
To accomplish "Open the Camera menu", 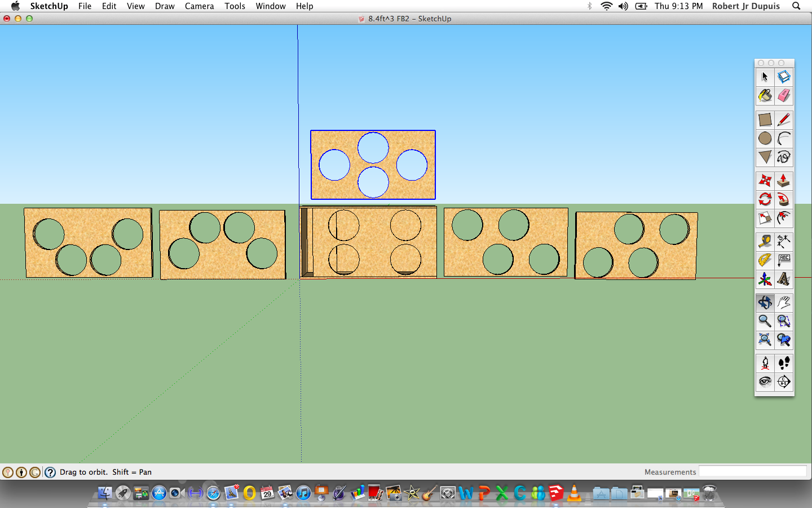I will [199, 6].
